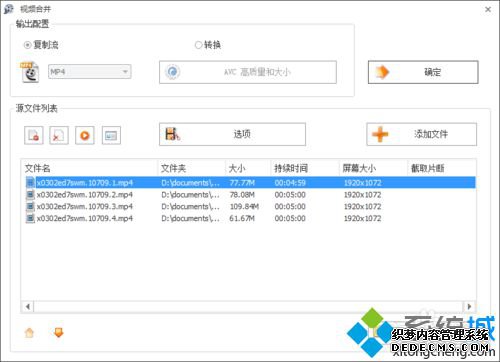The height and width of the screenshot is (362, 500).
Task: Click the media info icon
Action: 111,135
